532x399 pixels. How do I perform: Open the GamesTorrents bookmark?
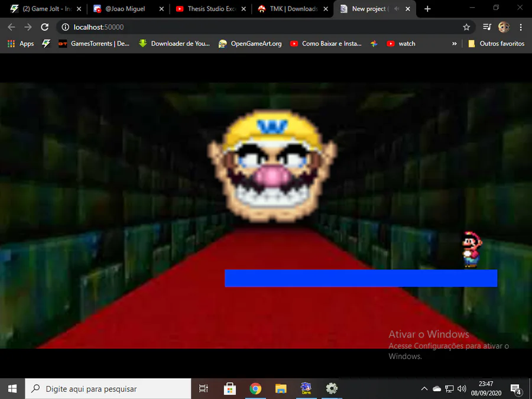pyautogui.click(x=94, y=43)
